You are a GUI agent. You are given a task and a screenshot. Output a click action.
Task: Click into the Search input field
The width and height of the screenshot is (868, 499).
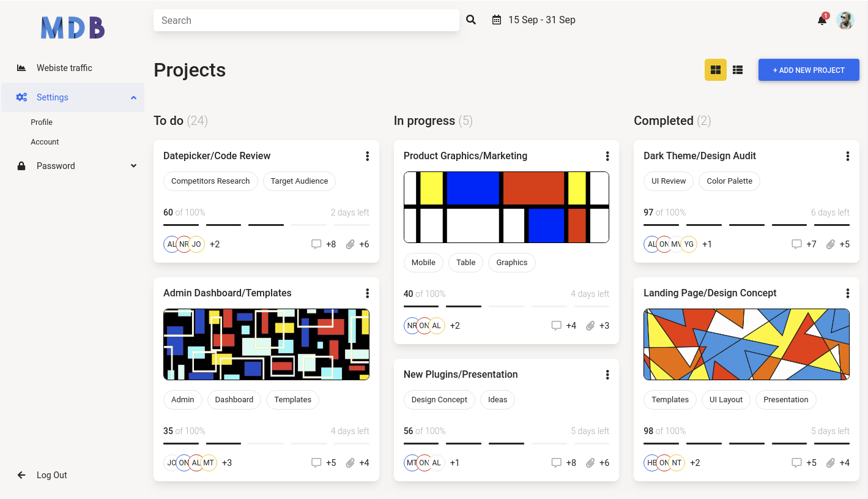[x=306, y=20]
